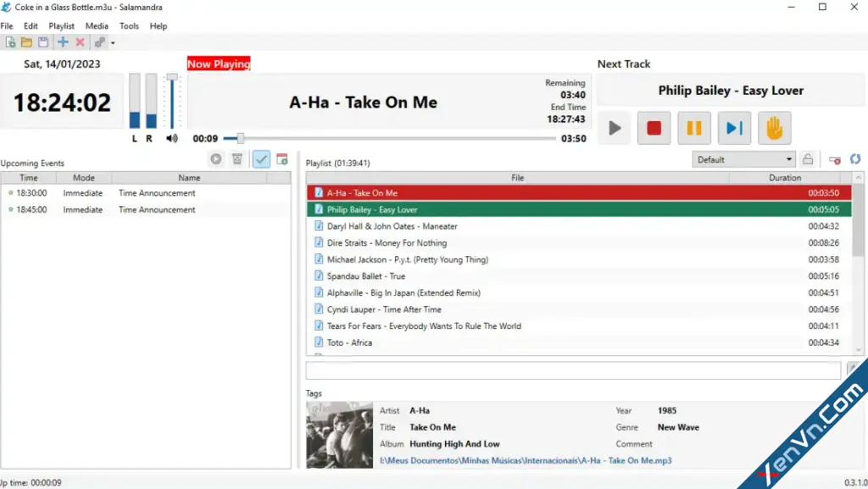Viewport: 868px width, 489px height.
Task: Open a playlist from folder icon
Action: 26,42
